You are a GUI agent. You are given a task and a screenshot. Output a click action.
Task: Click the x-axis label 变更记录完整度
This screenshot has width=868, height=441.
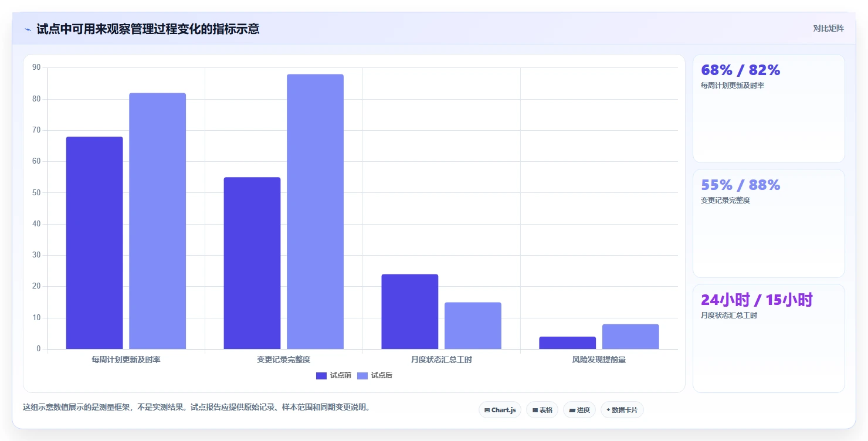[x=284, y=359]
